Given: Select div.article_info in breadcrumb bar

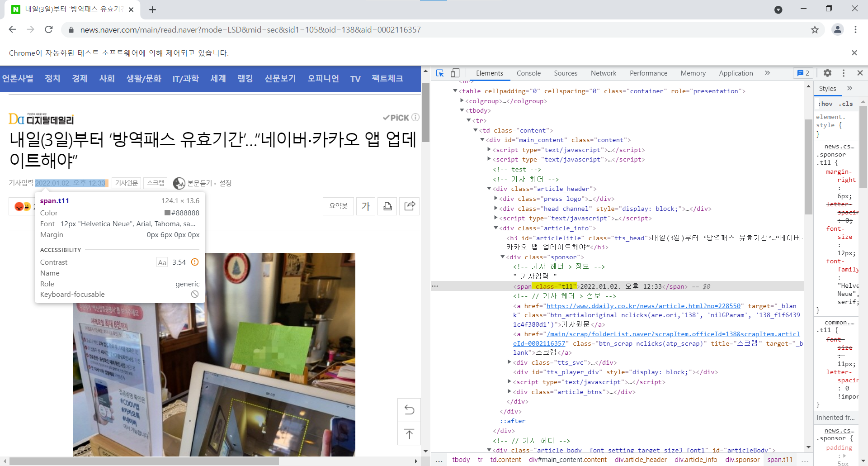Looking at the screenshot, I should [696, 460].
